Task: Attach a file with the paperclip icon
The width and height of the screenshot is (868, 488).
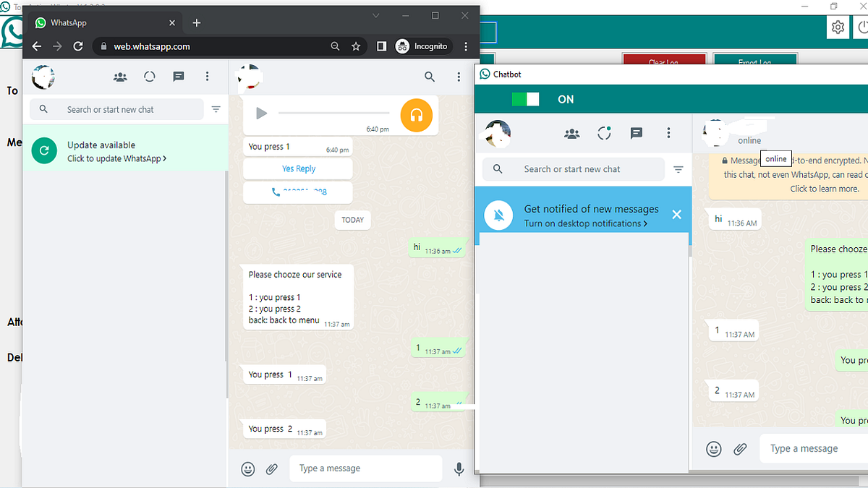Action: (x=272, y=468)
